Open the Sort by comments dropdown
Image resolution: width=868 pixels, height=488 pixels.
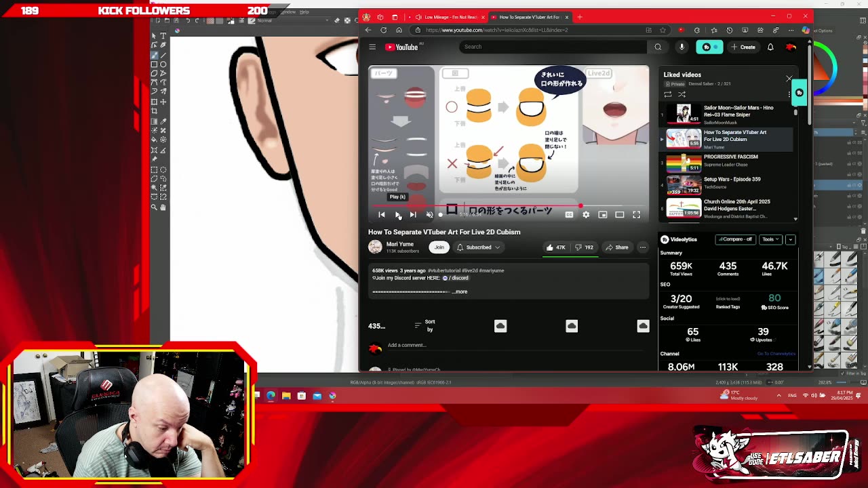425,325
